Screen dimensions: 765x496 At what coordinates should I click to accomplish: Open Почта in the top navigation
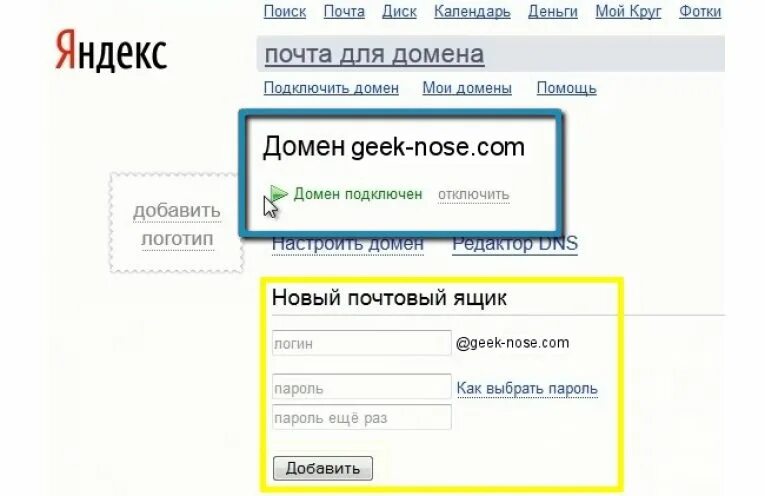click(x=344, y=11)
